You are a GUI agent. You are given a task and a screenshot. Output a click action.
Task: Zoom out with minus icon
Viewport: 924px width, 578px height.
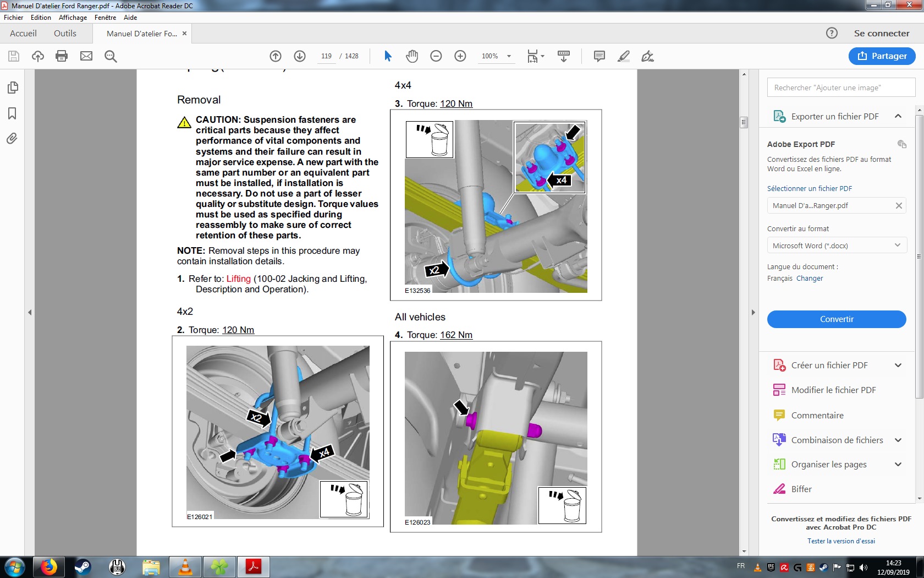coord(436,56)
